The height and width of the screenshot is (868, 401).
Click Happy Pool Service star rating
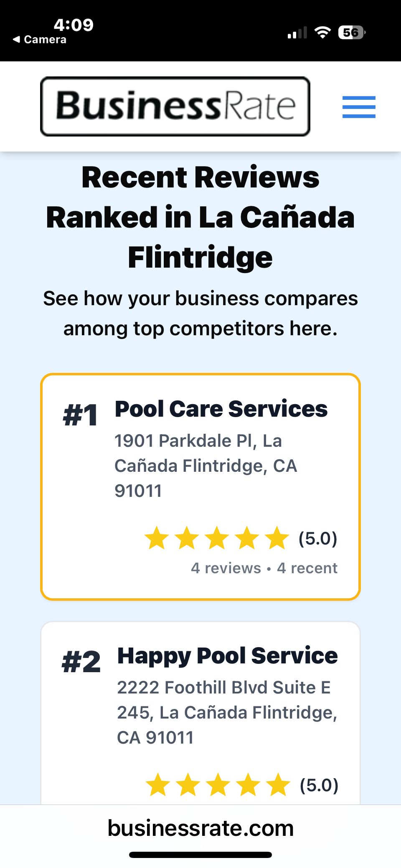point(218,784)
